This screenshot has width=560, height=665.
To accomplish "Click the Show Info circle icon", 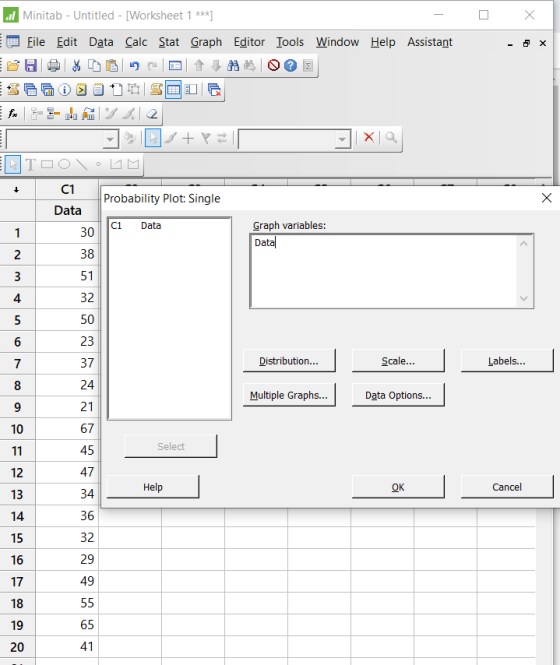I will click(x=64, y=89).
